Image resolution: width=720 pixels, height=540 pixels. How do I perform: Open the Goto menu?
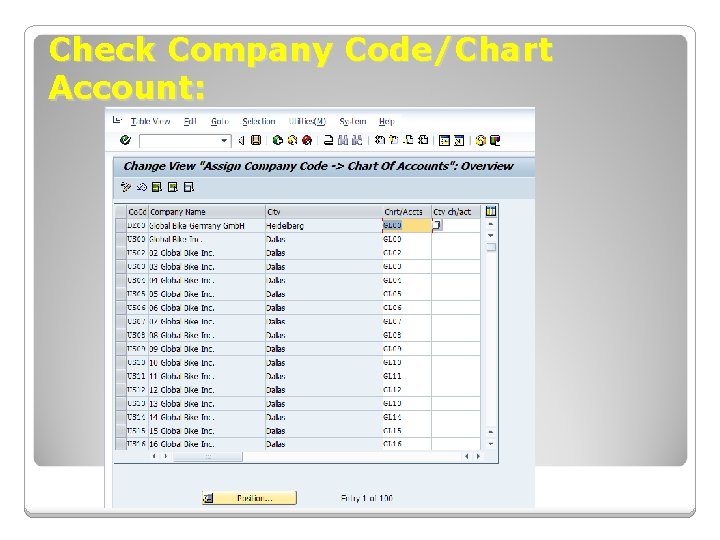(219, 121)
